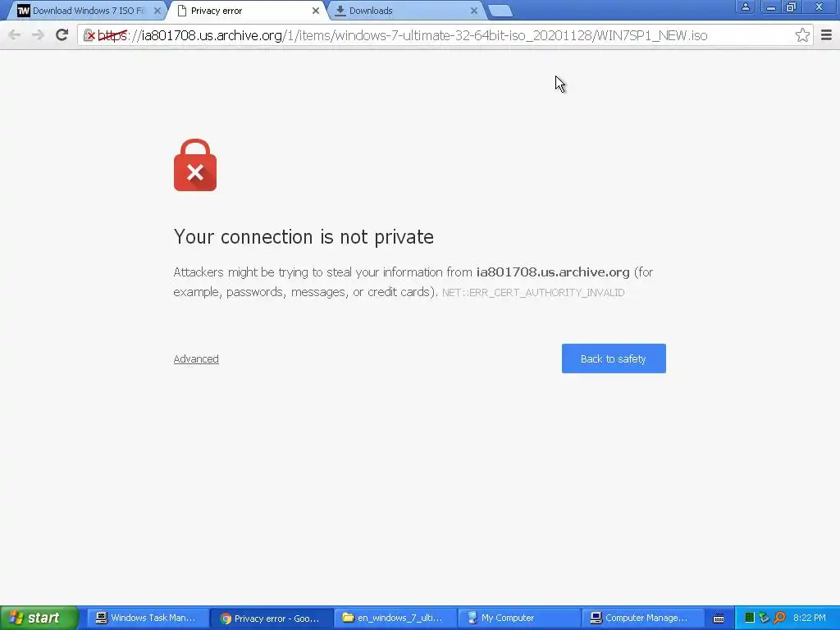Open the Windows Start menu
The width and height of the screenshot is (840, 630).
39,618
